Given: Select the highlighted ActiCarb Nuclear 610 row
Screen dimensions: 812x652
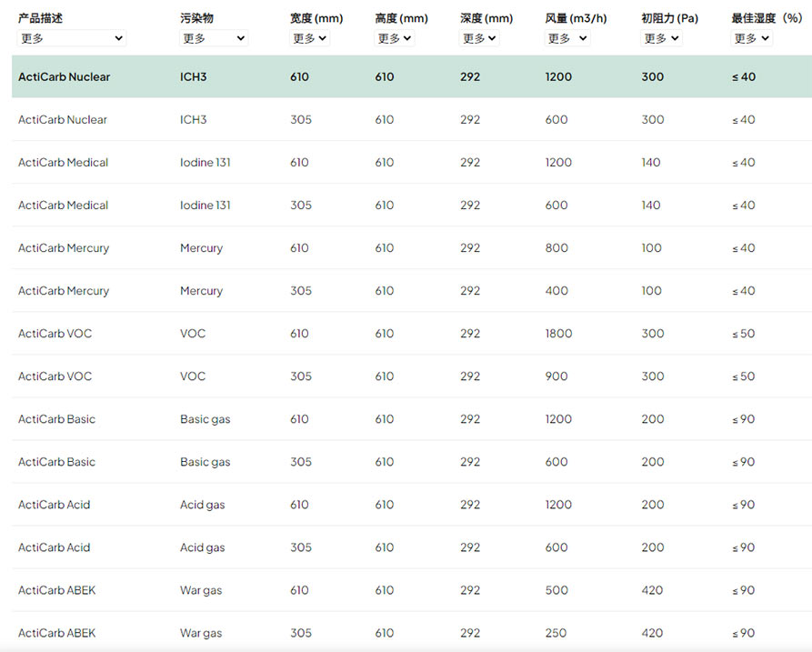Looking at the screenshot, I should [x=412, y=76].
